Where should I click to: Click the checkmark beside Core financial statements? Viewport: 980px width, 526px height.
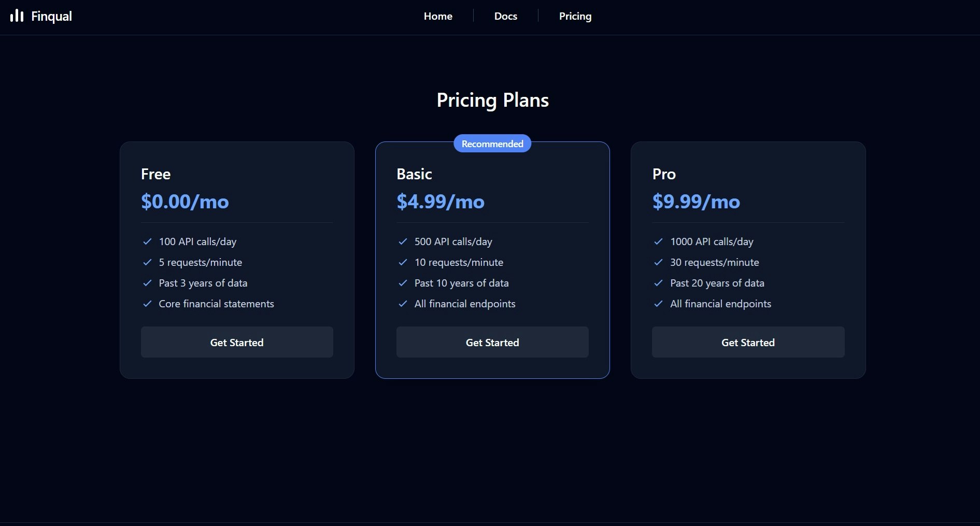147,304
